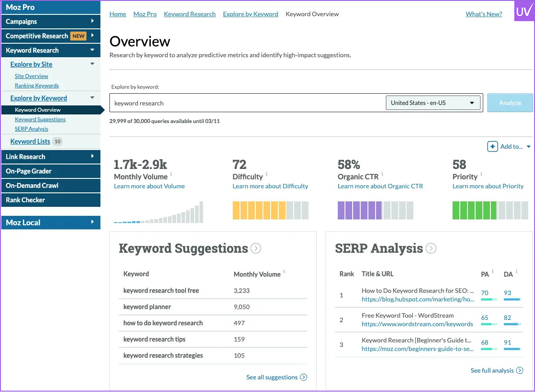Click the Organic CTR info icon
This screenshot has width=535, height=392.
click(x=382, y=174)
